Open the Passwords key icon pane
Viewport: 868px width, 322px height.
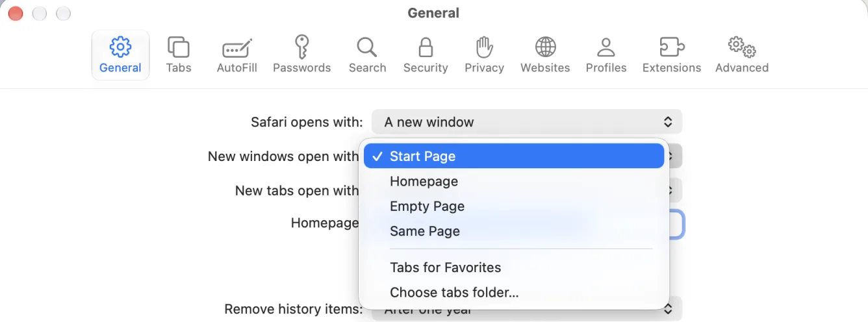coord(301,55)
